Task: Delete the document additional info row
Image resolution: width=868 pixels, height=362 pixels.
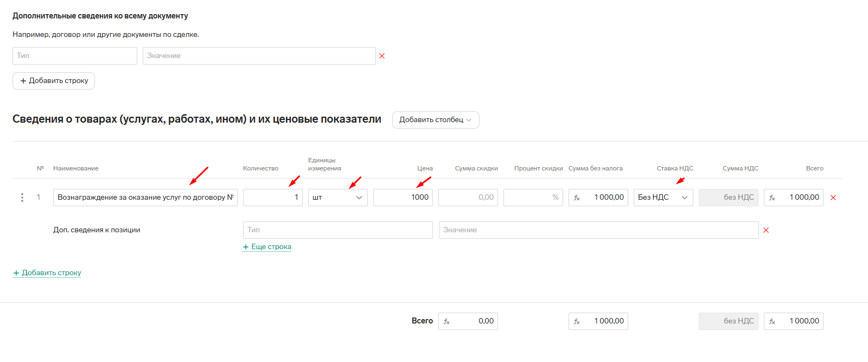Action: click(x=382, y=56)
